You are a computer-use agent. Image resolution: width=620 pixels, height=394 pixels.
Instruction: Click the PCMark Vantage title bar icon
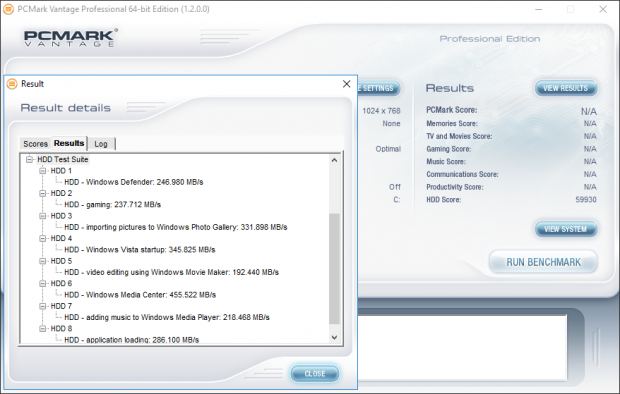(x=8, y=9)
